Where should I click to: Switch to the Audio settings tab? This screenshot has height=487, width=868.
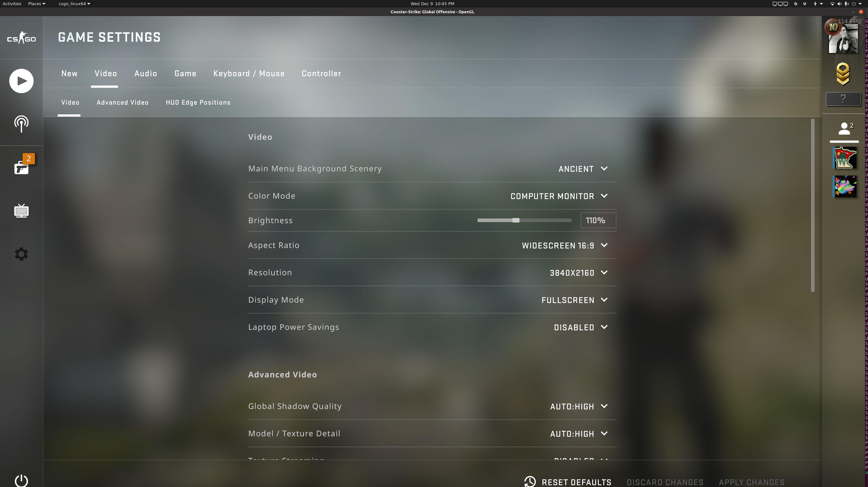pos(146,74)
